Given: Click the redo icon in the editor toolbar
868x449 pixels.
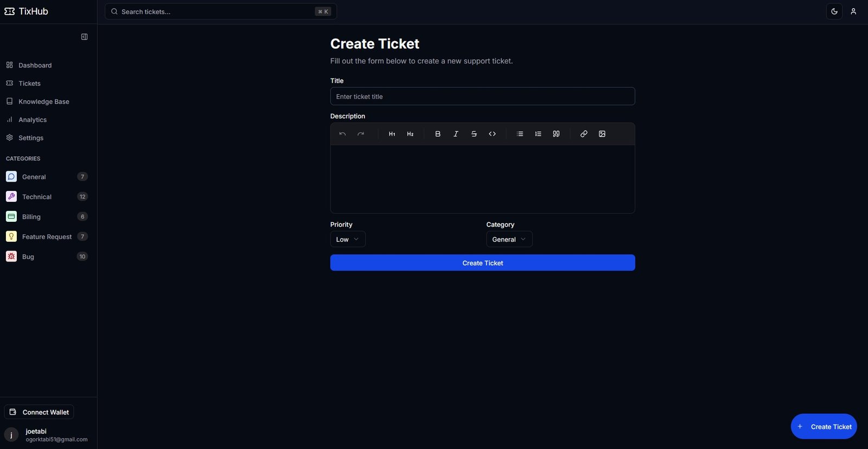Looking at the screenshot, I should [x=361, y=134].
